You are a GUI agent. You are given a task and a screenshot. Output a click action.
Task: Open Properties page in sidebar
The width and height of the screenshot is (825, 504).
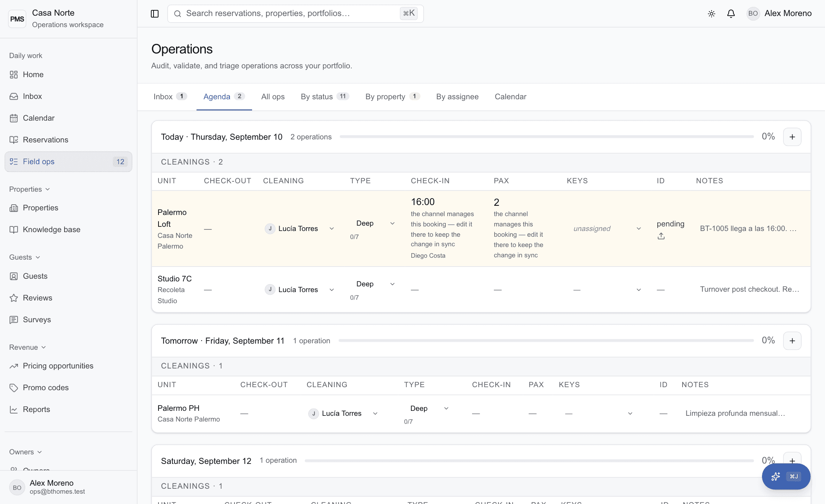[x=68, y=208]
